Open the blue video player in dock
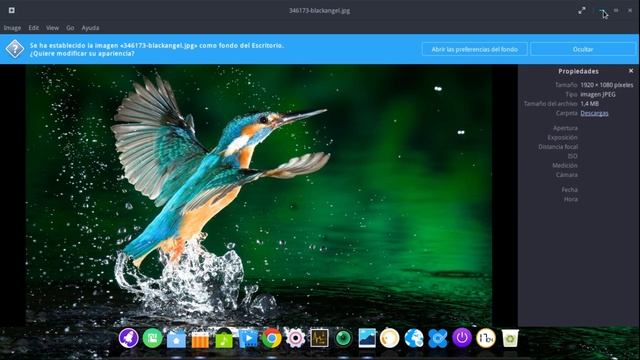Screen dimensions: 640x360 coord(248,338)
